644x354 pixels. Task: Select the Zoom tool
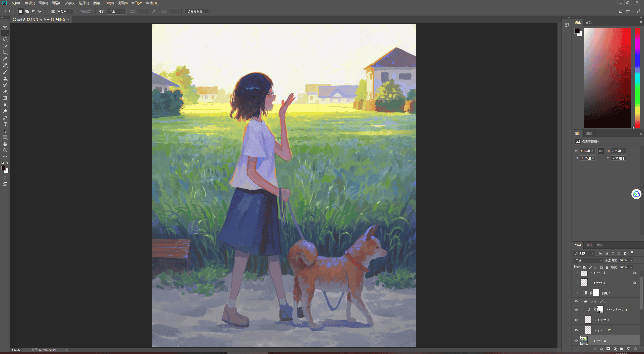(x=5, y=150)
